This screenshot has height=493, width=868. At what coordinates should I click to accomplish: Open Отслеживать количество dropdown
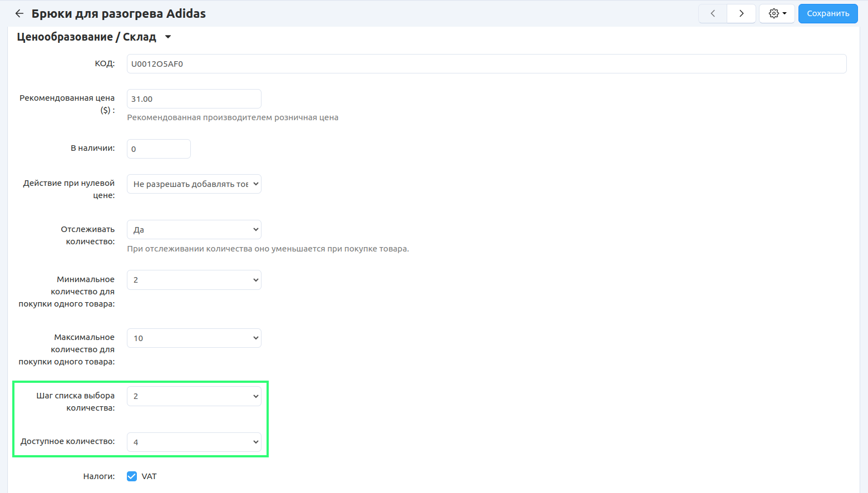(194, 230)
